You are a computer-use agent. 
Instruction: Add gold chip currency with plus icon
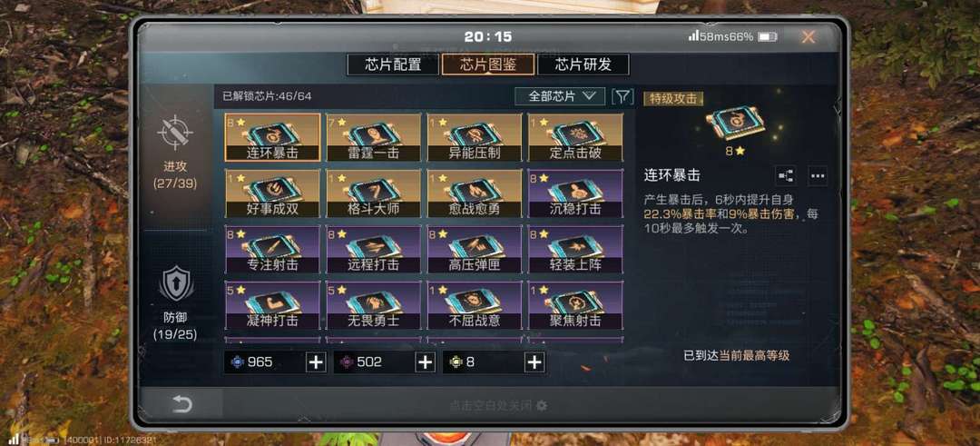click(534, 362)
